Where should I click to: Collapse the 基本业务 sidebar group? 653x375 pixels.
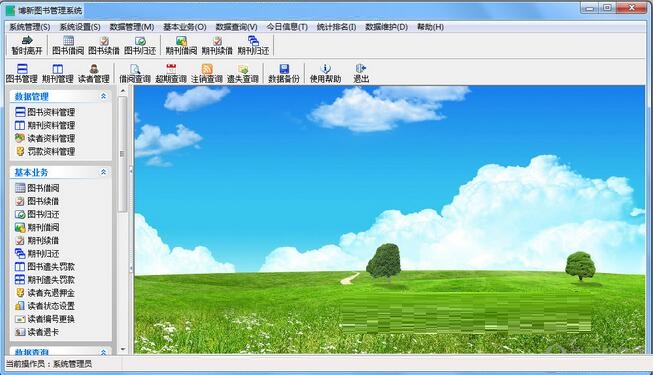point(103,172)
